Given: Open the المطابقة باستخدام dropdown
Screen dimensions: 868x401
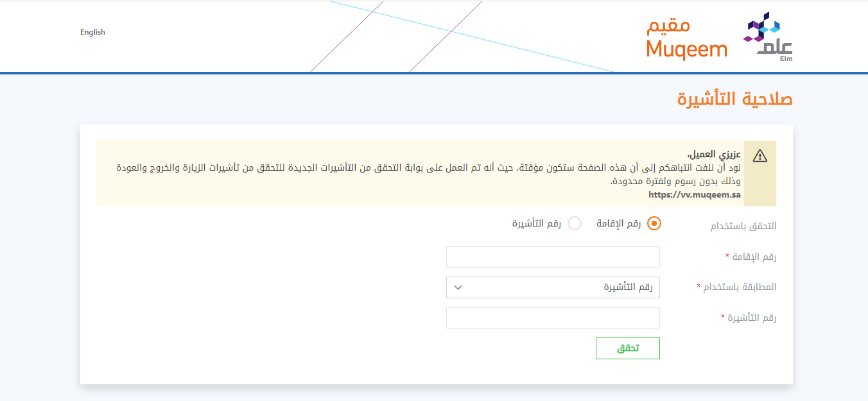Looking at the screenshot, I should pos(553,287).
